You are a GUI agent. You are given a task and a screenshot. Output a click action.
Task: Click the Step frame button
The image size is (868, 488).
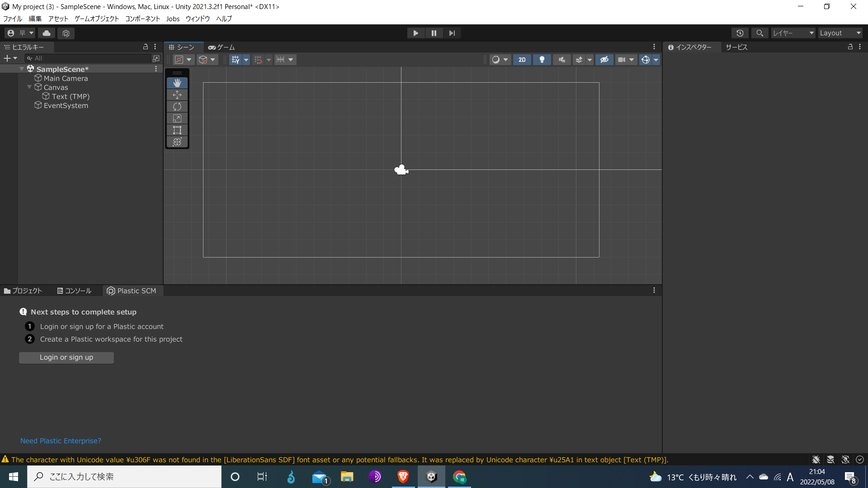click(452, 33)
